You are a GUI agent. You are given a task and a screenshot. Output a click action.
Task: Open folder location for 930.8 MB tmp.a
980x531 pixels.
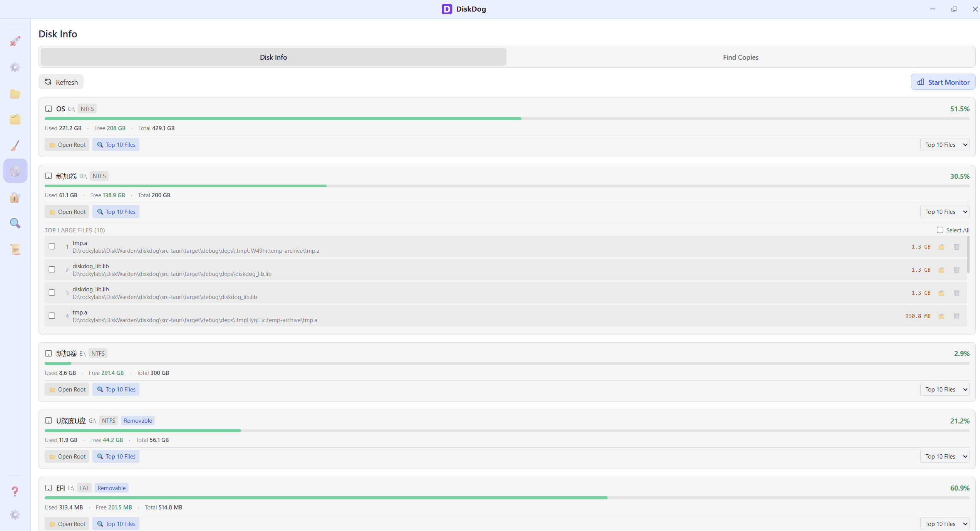click(x=941, y=316)
